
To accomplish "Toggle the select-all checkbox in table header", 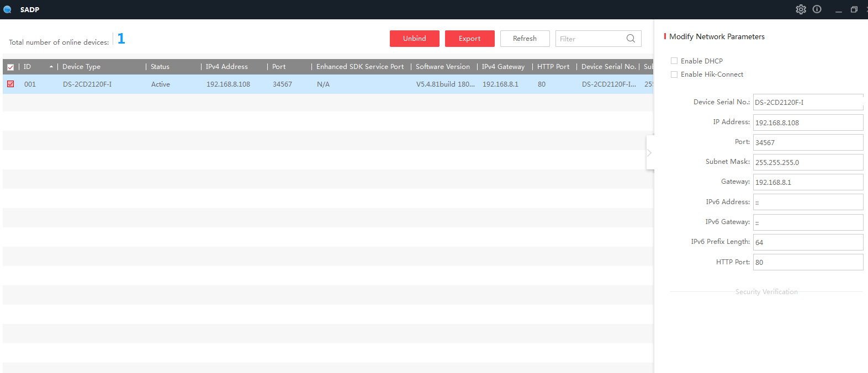I will click(10, 67).
